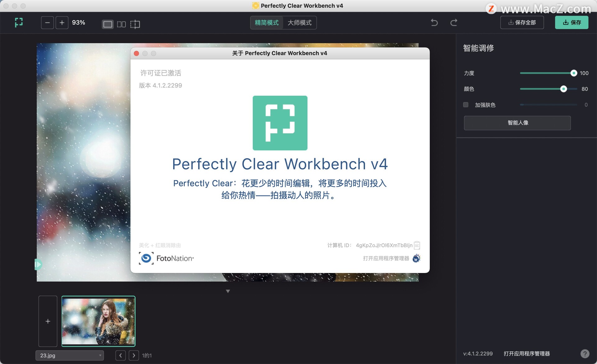Image resolution: width=597 pixels, height=364 pixels.
Task: Go to the next image arrow
Action: tap(134, 355)
